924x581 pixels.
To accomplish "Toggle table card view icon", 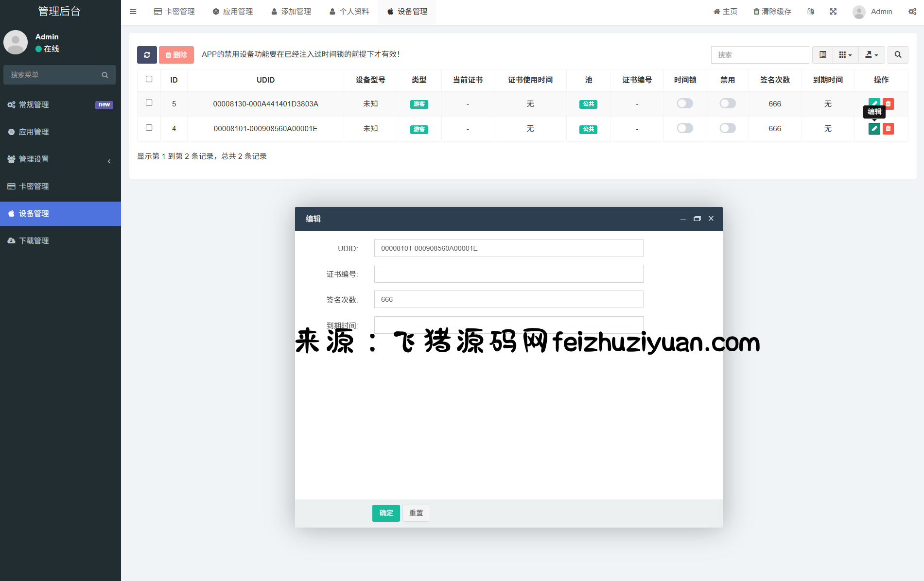I will [822, 55].
